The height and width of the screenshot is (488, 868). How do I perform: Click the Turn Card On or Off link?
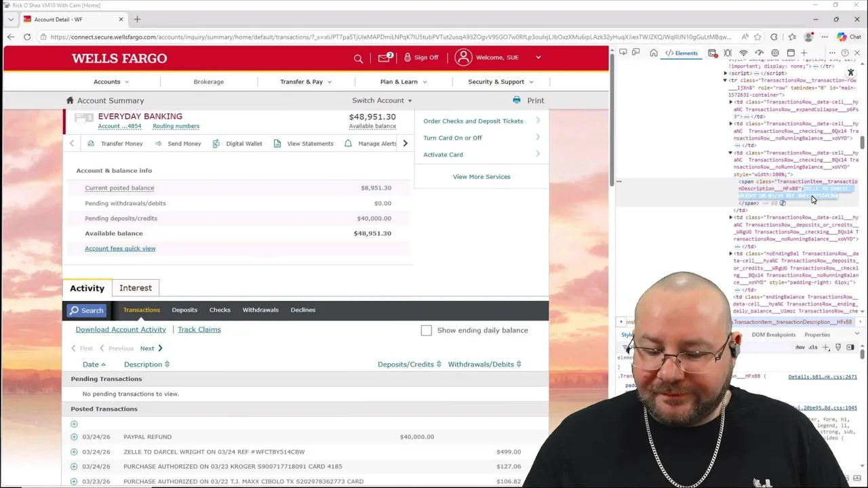452,138
